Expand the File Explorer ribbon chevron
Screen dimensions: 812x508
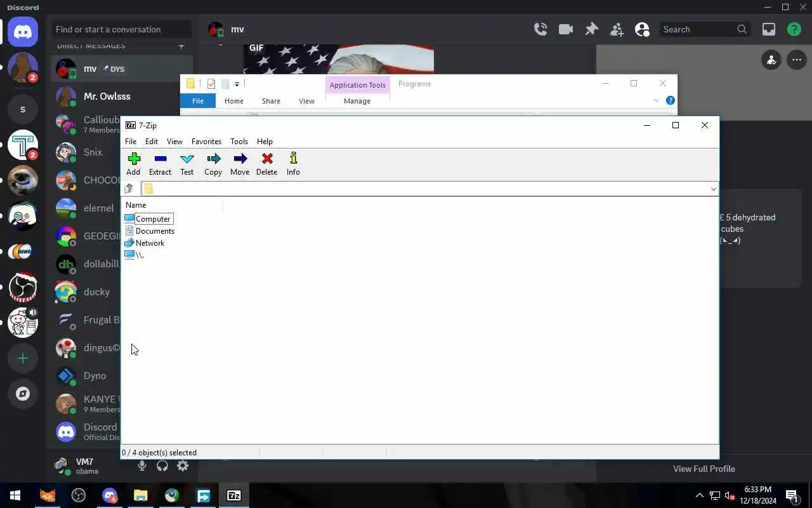point(657,100)
